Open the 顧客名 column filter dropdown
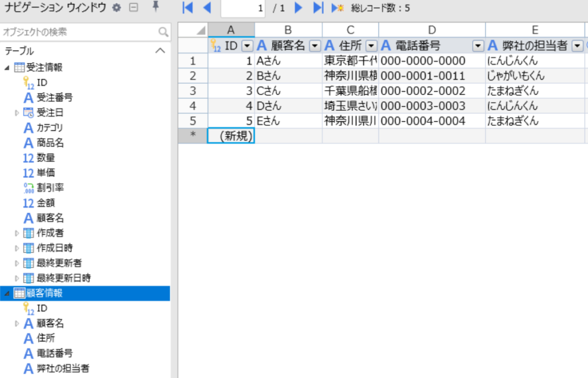The image size is (588, 378). point(315,45)
